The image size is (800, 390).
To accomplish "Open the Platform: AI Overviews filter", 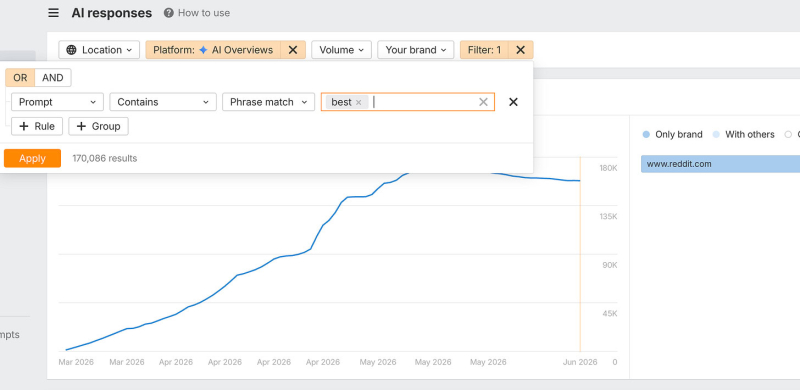I will point(213,50).
